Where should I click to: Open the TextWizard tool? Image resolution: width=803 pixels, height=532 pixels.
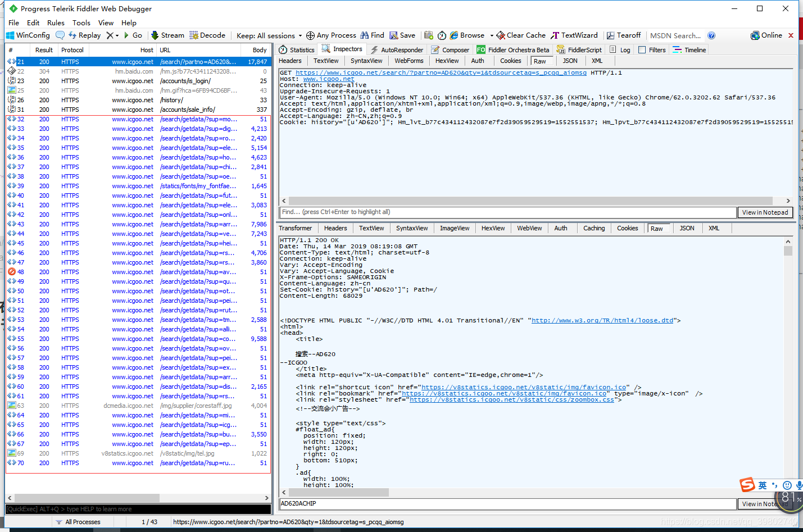tap(574, 35)
